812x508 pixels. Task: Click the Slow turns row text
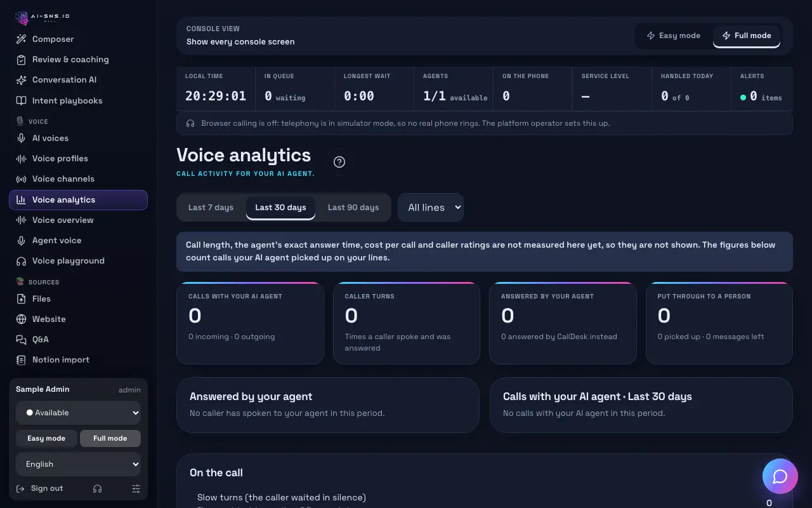[x=282, y=497]
